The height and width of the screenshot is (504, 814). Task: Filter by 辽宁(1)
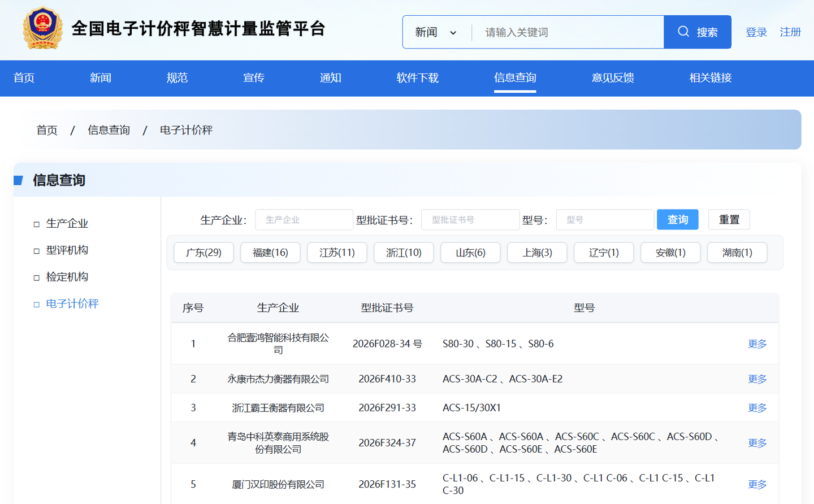click(x=604, y=253)
